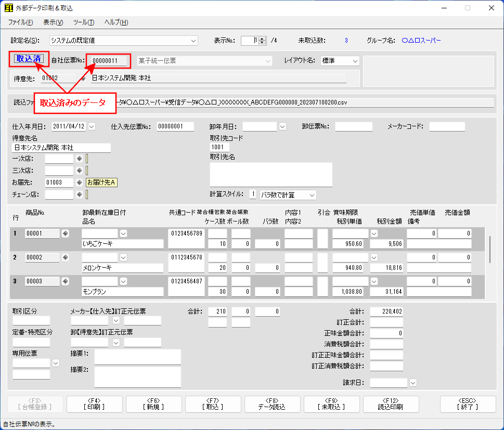Click the 品名 field モンブラン
The height and width of the screenshot is (430, 504).
pyautogui.click(x=123, y=292)
